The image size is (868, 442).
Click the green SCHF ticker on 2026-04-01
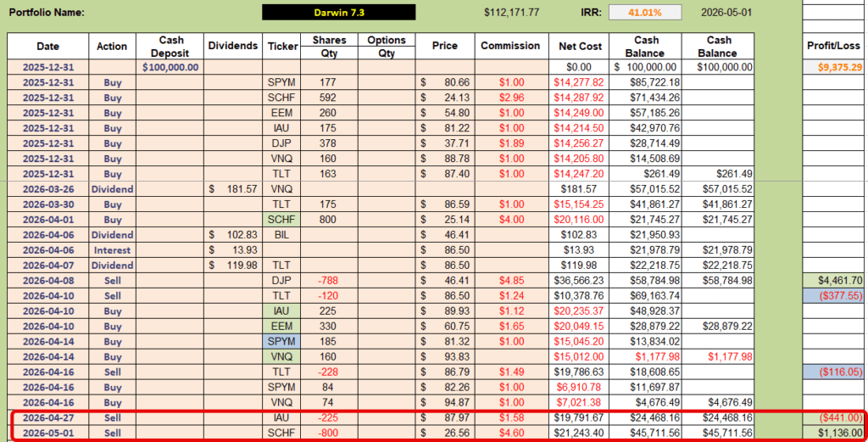click(281, 220)
